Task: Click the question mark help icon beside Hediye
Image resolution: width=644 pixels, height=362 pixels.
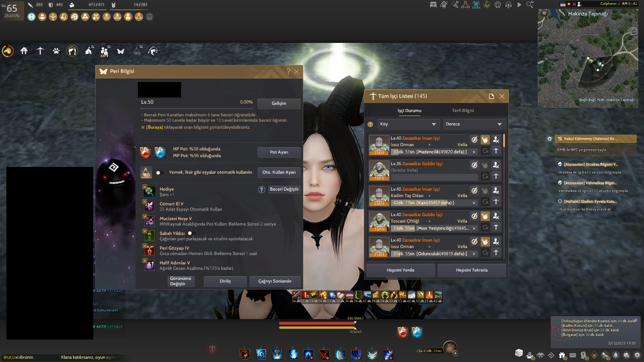Action: click(x=262, y=189)
